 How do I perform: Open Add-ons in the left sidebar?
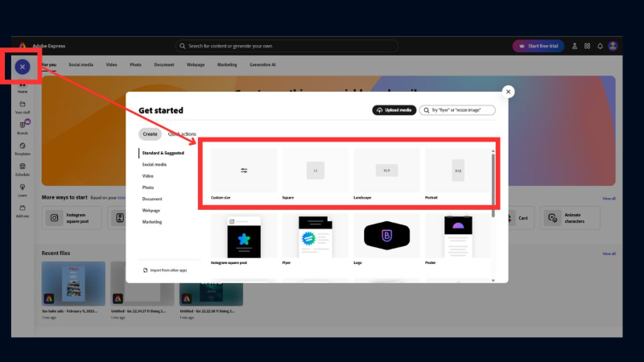(23, 212)
